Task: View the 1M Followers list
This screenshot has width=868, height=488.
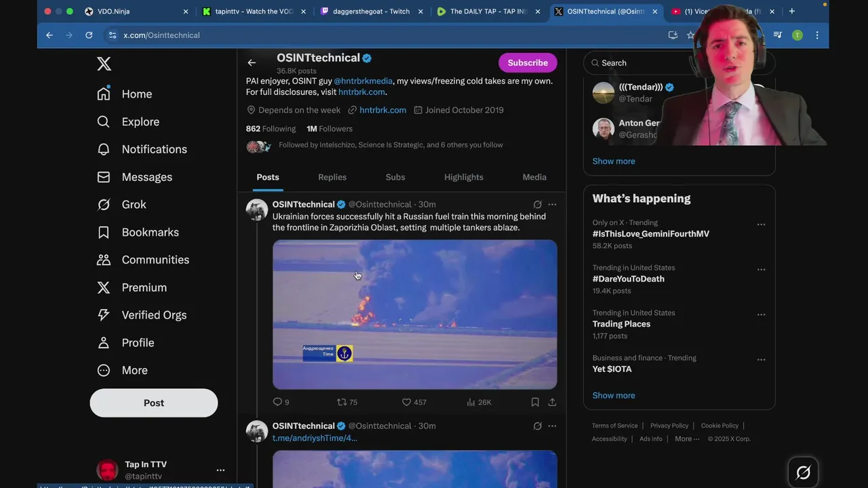Action: click(330, 129)
